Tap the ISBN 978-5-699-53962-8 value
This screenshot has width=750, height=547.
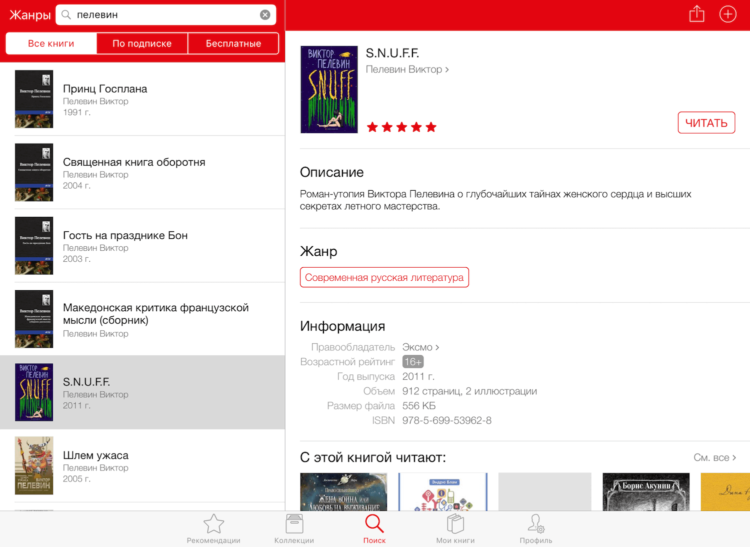447,420
